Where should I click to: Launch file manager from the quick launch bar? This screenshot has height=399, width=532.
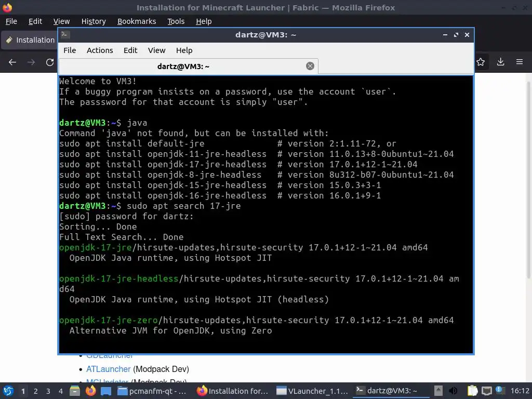point(75,391)
